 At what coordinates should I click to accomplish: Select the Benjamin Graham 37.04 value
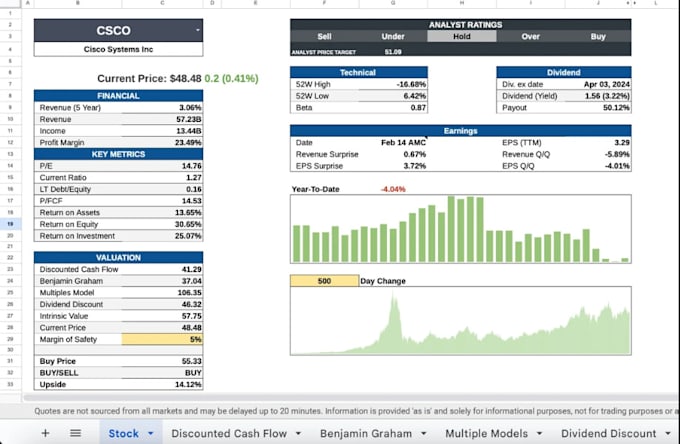click(192, 281)
